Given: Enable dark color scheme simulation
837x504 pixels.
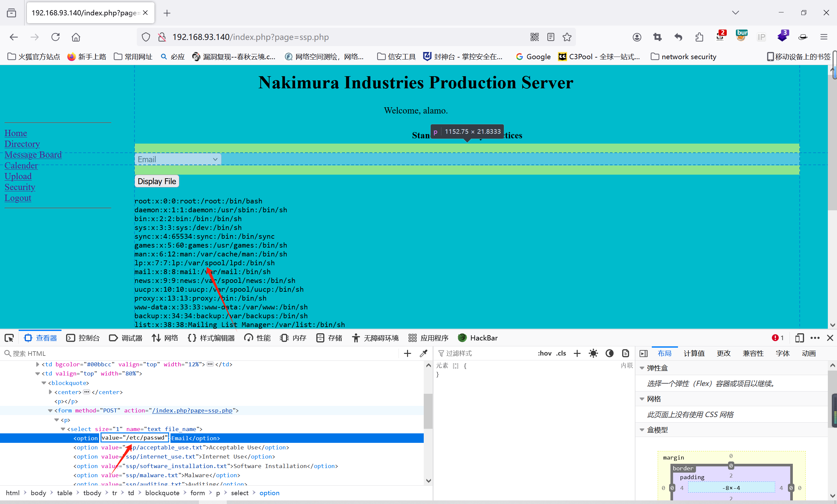Looking at the screenshot, I should point(609,353).
